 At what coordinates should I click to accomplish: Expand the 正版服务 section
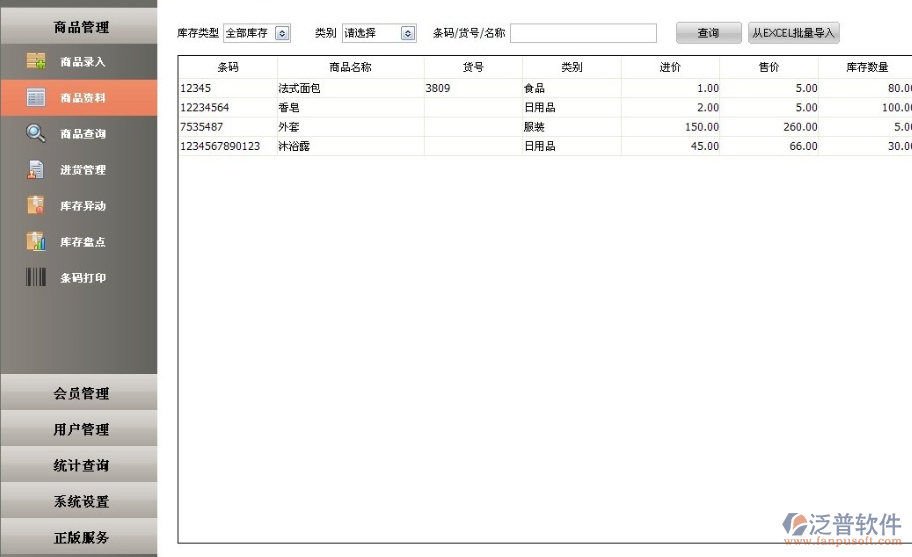click(x=79, y=537)
